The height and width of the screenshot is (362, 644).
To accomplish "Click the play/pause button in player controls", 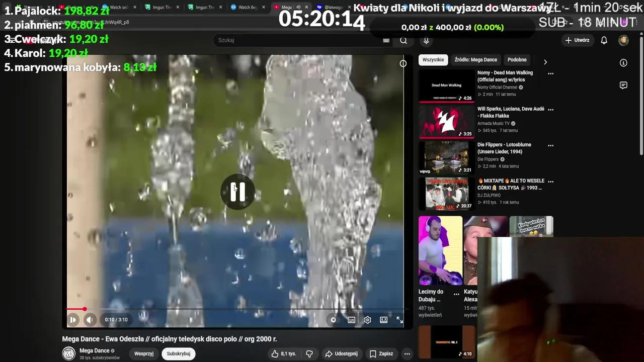I will [73, 320].
